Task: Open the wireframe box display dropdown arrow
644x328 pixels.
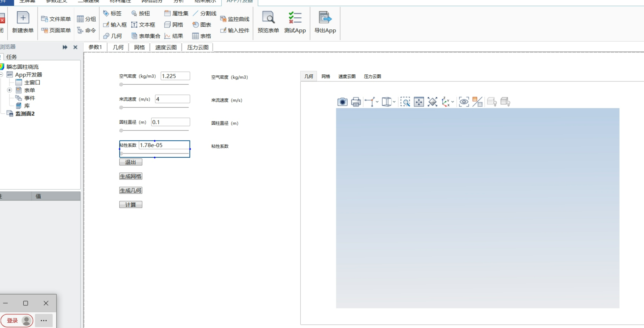Action: coord(394,102)
